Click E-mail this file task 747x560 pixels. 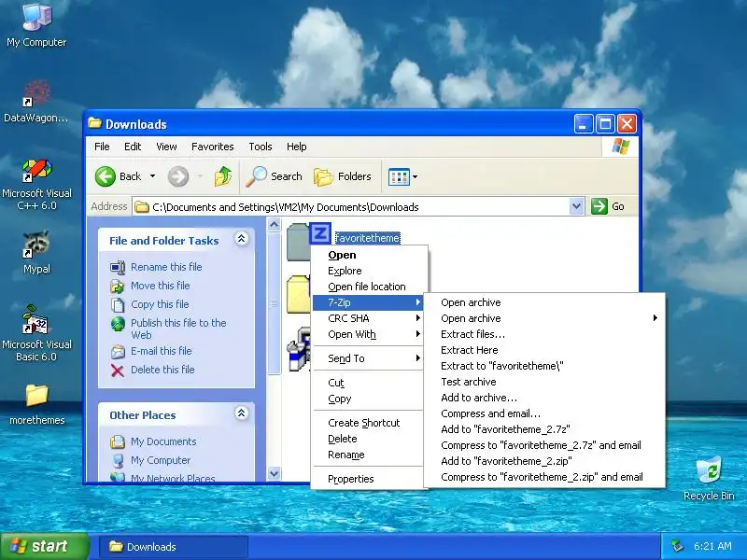coord(161,351)
